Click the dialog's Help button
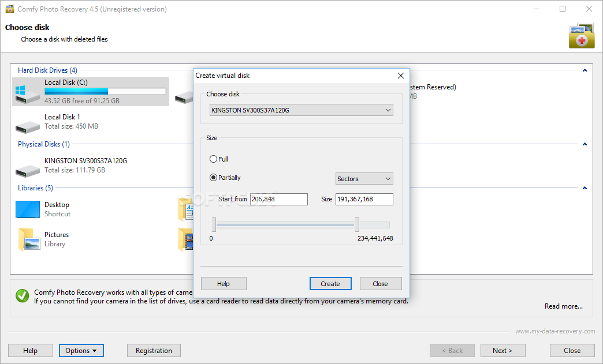 coord(224,284)
